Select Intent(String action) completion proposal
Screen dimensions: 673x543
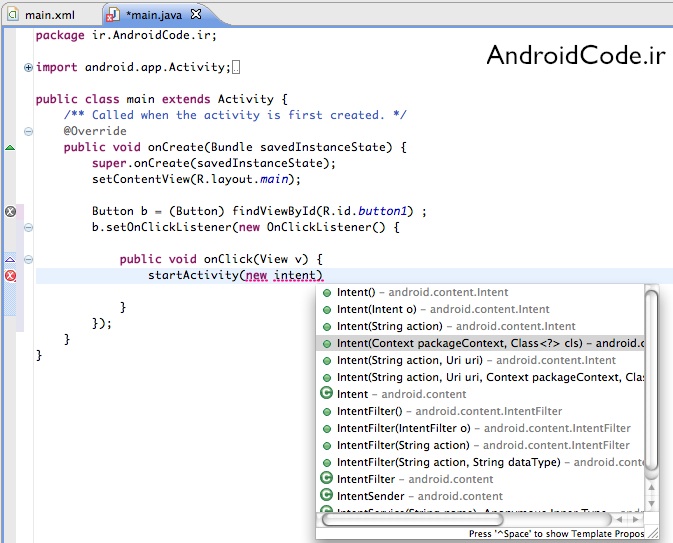(x=455, y=326)
